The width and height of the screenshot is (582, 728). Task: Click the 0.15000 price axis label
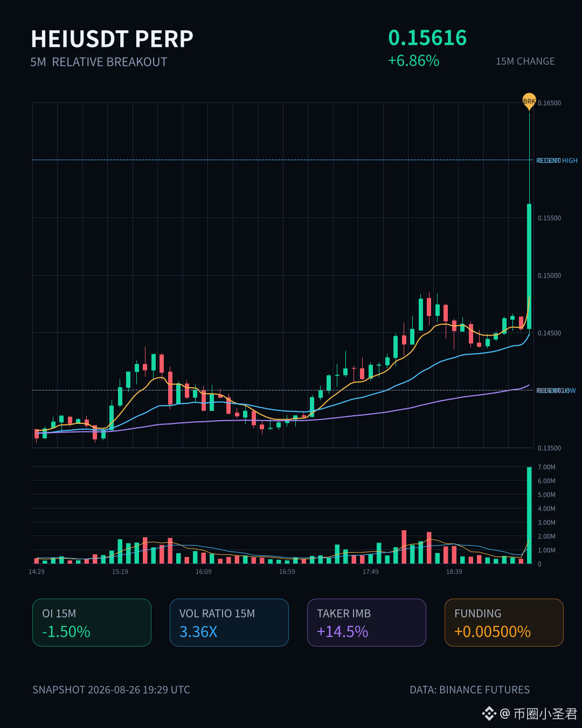(549, 276)
